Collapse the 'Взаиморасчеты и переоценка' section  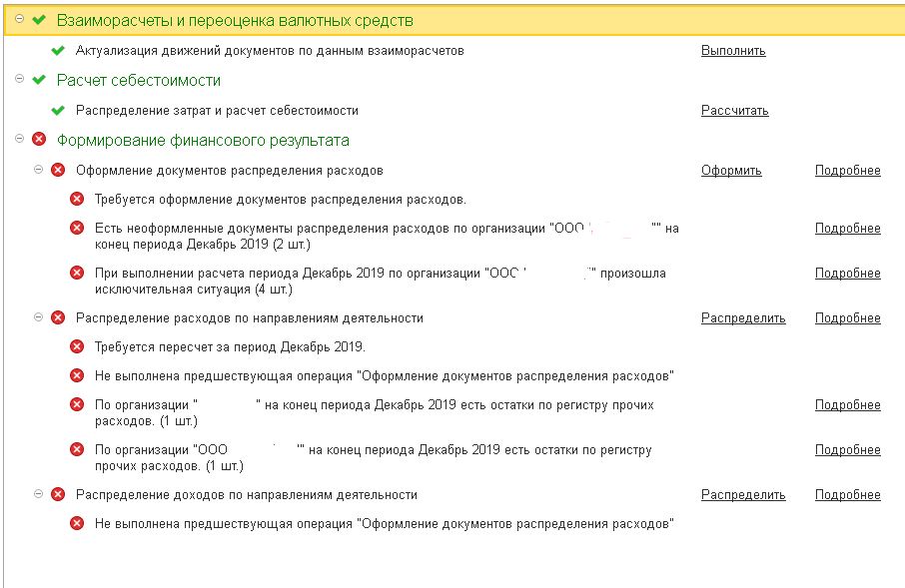(x=20, y=19)
